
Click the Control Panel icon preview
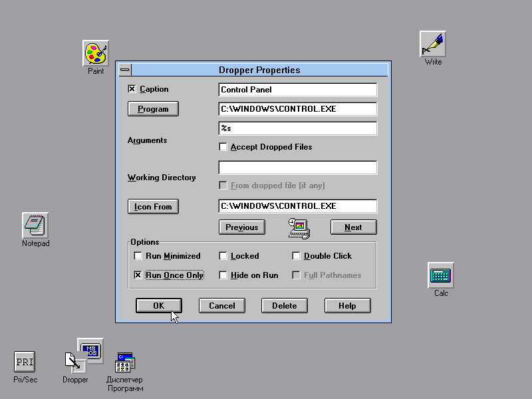[299, 227]
